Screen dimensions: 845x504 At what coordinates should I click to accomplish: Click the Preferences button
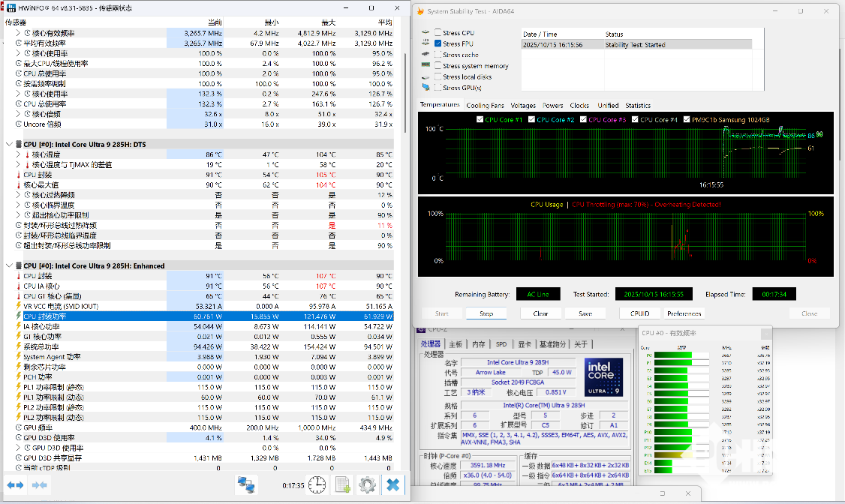(x=684, y=313)
